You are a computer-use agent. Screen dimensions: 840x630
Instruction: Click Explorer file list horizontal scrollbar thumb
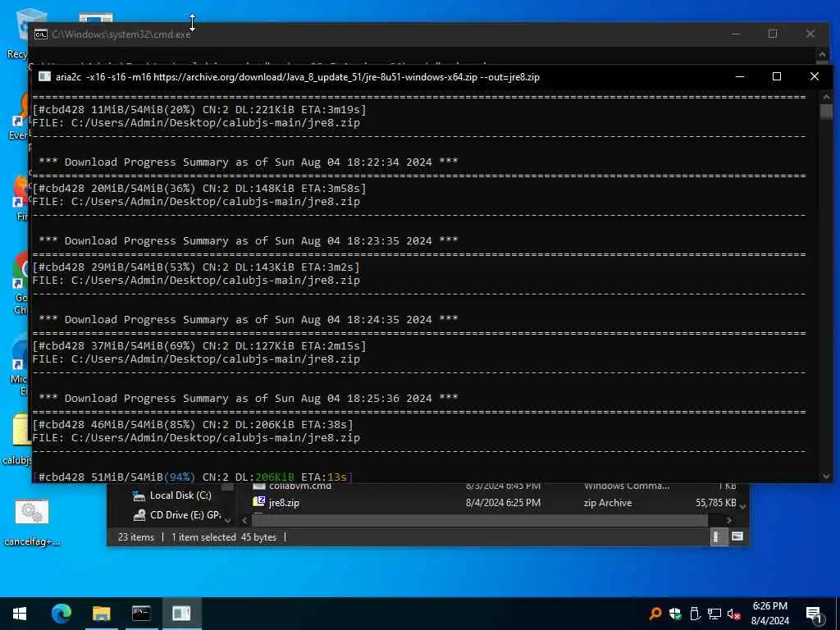(x=479, y=520)
